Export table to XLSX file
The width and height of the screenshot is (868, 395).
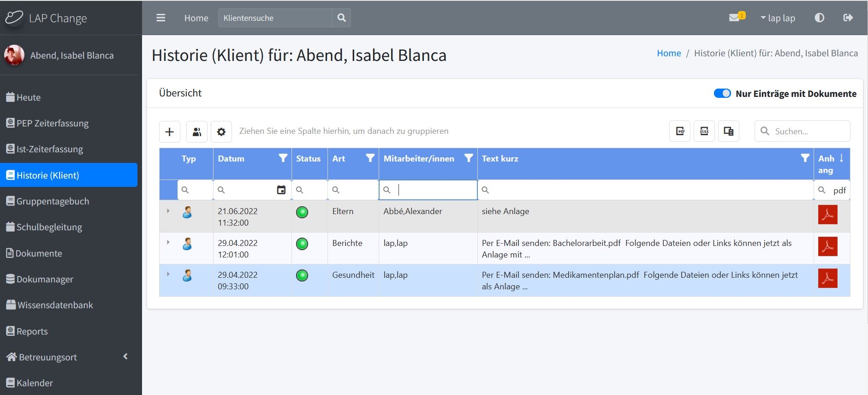(704, 131)
